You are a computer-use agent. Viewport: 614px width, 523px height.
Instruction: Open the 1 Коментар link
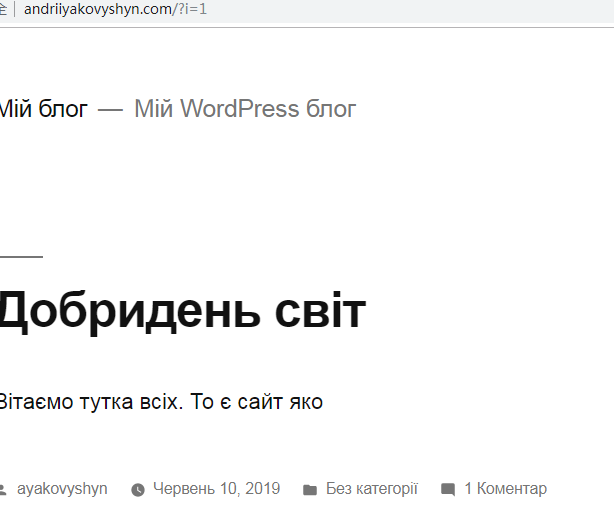[x=506, y=489]
